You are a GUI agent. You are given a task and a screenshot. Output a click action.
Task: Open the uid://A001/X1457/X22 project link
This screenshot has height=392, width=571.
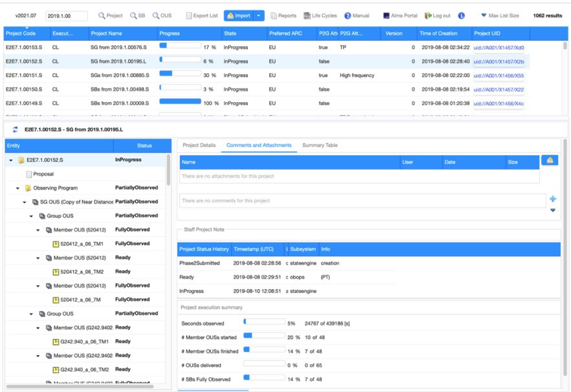(498, 90)
